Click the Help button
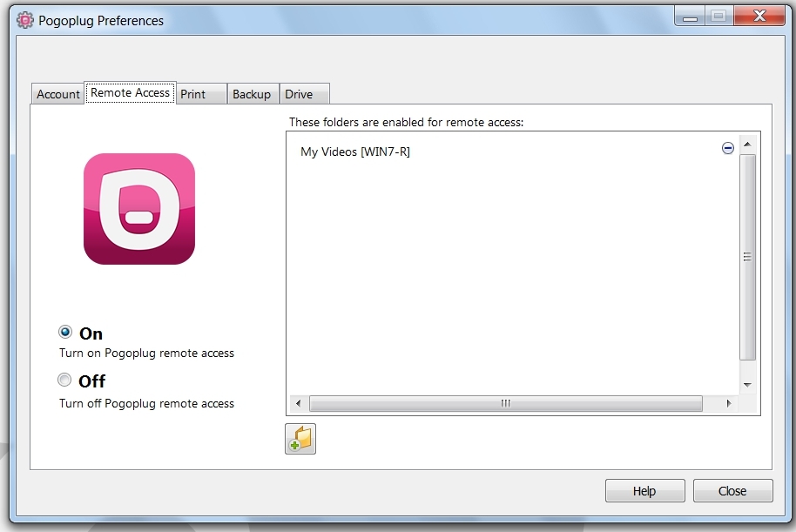This screenshot has height=532, width=796. [x=644, y=491]
